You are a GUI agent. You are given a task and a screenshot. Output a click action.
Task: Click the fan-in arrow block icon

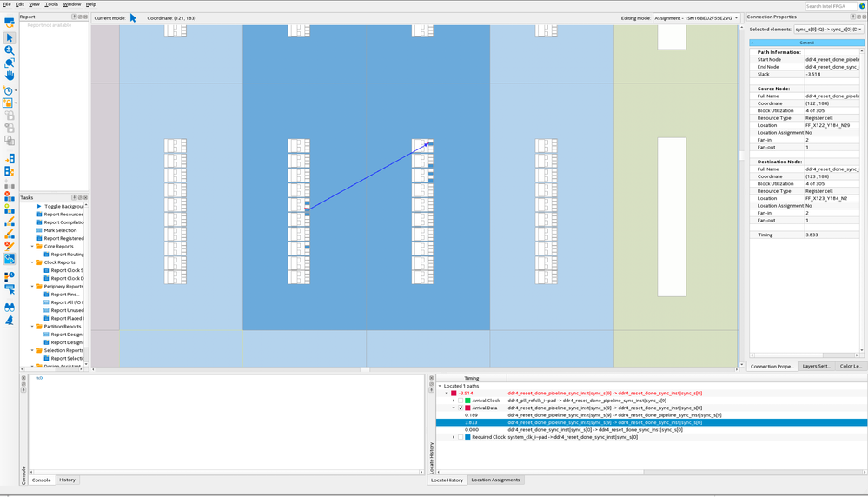[10, 159]
